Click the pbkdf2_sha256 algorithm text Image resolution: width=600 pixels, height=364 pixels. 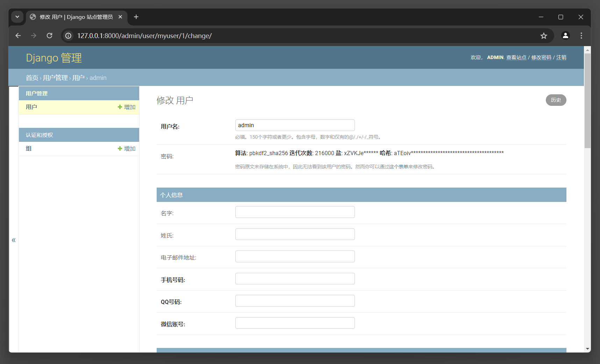point(269,153)
